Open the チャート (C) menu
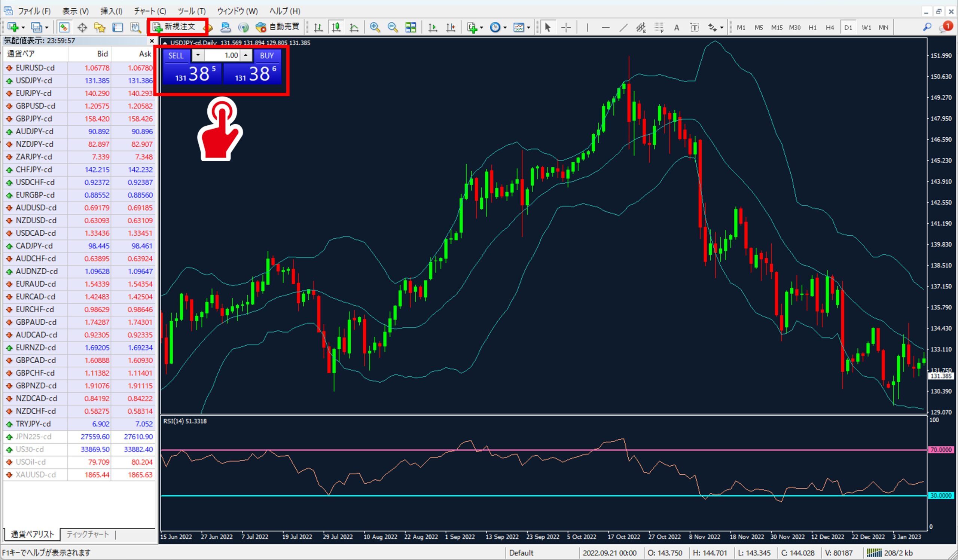 [x=150, y=11]
